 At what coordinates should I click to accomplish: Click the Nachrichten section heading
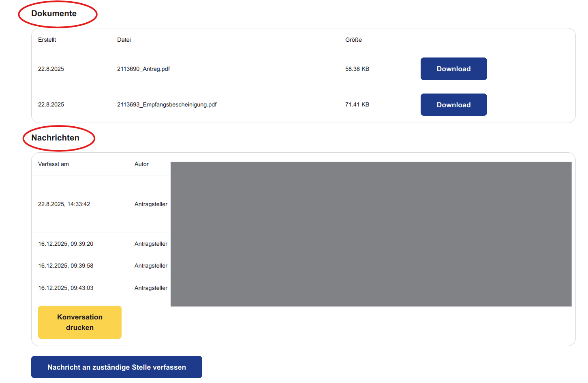coord(55,138)
